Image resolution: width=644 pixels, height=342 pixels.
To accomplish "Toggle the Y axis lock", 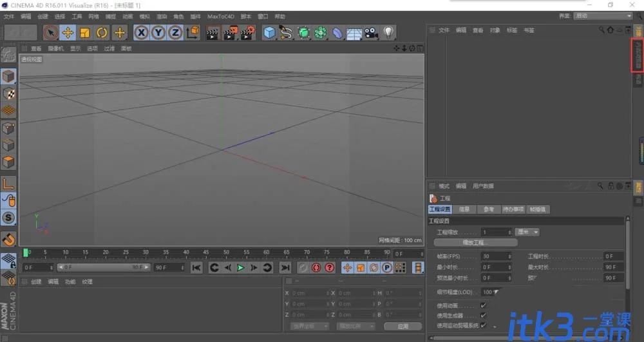I will 158,32.
